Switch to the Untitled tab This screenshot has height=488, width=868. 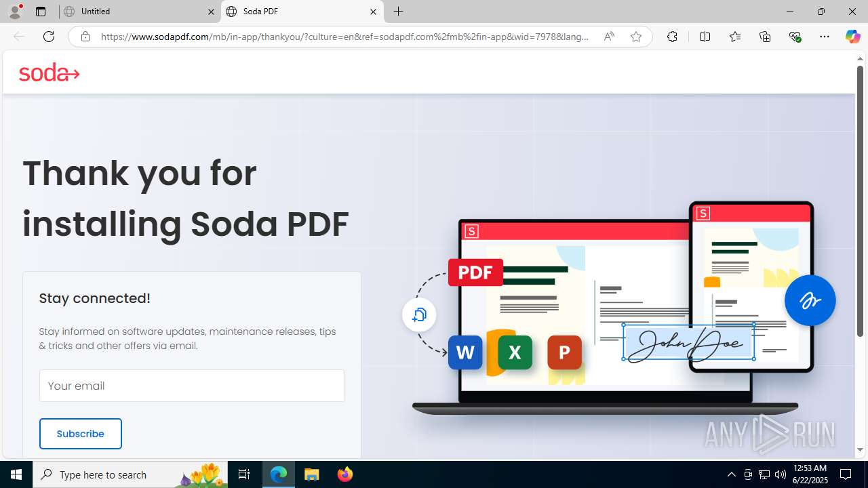click(x=139, y=12)
